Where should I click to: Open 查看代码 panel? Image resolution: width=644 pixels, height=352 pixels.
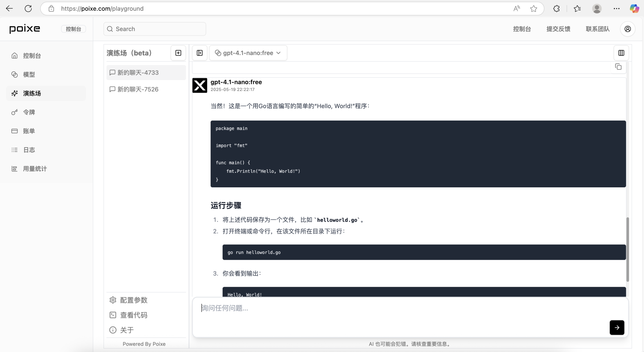(x=128, y=315)
